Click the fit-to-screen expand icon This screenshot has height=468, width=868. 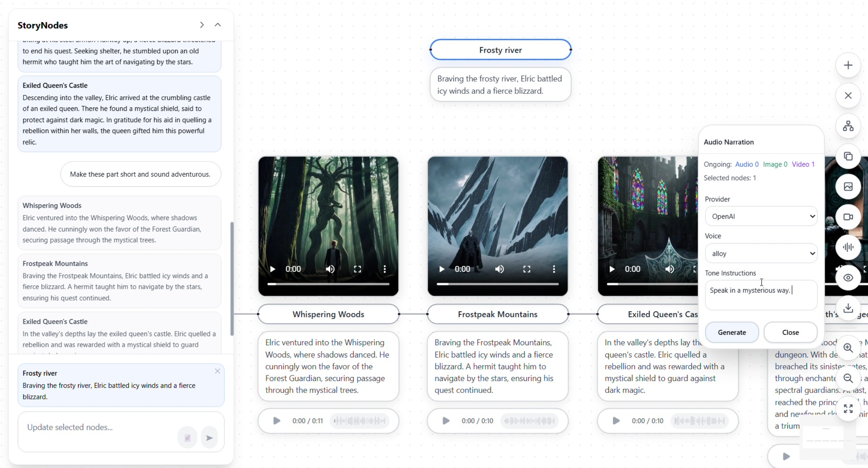point(848,408)
